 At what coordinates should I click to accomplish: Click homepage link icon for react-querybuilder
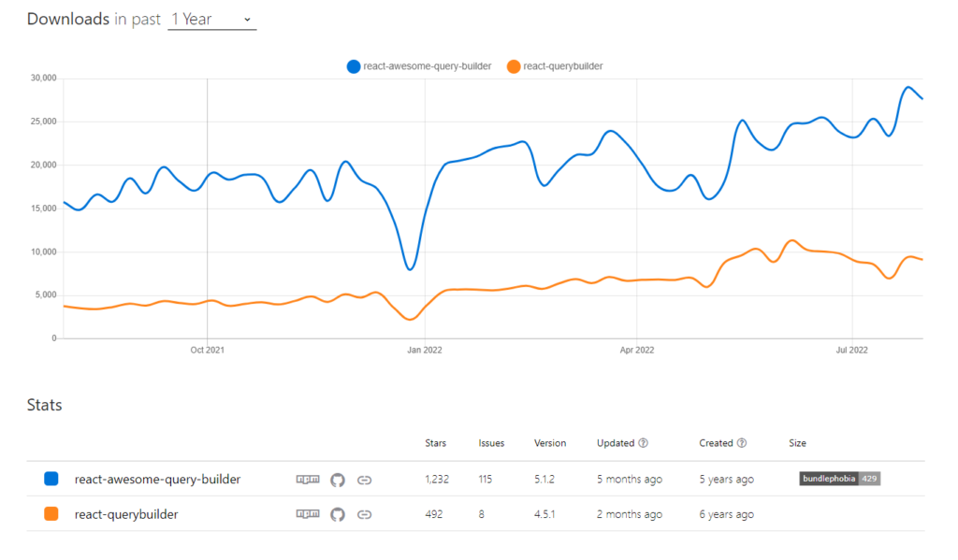[365, 514]
